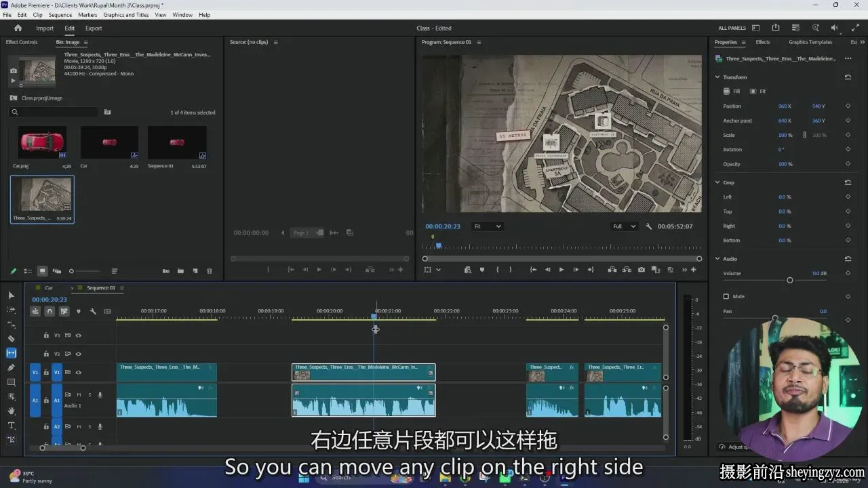
Task: Select the Track Select Forward tool
Action: click(11, 309)
